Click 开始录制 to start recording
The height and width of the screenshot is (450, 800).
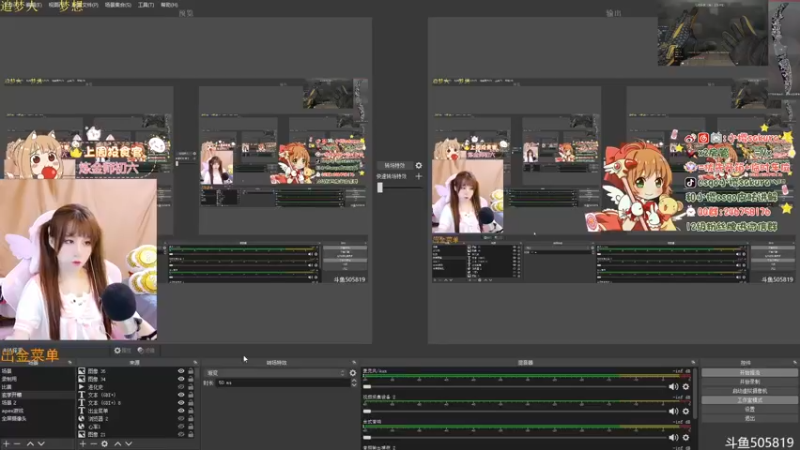749,382
